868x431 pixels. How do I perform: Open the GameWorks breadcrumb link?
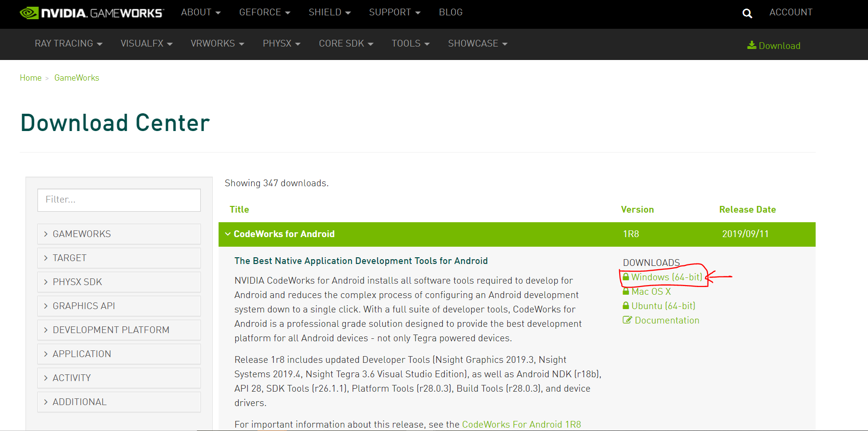click(77, 78)
